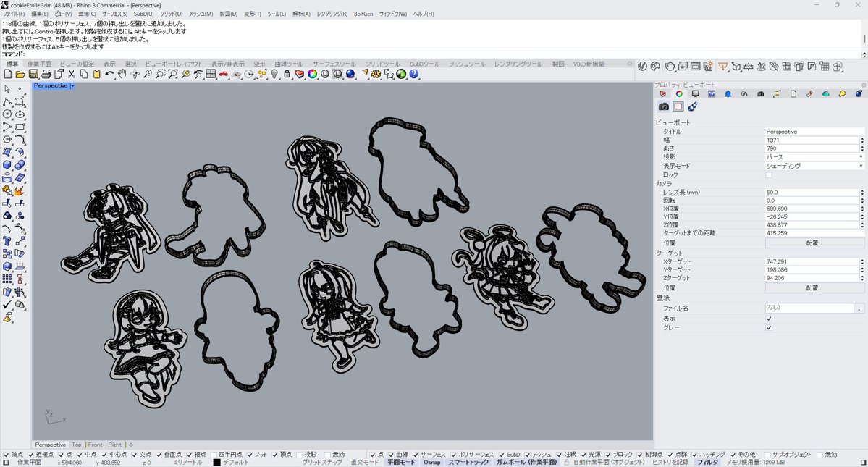The image size is (868, 467).
Task: Enable the 四半円点 osnap checkbox
Action: coord(213,454)
